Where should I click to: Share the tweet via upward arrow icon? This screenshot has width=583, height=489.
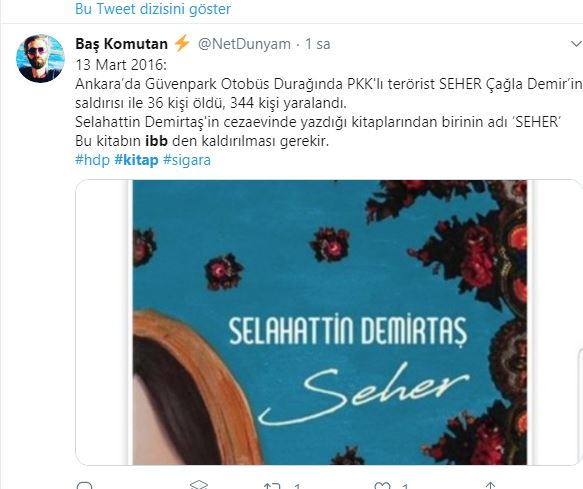point(490,485)
